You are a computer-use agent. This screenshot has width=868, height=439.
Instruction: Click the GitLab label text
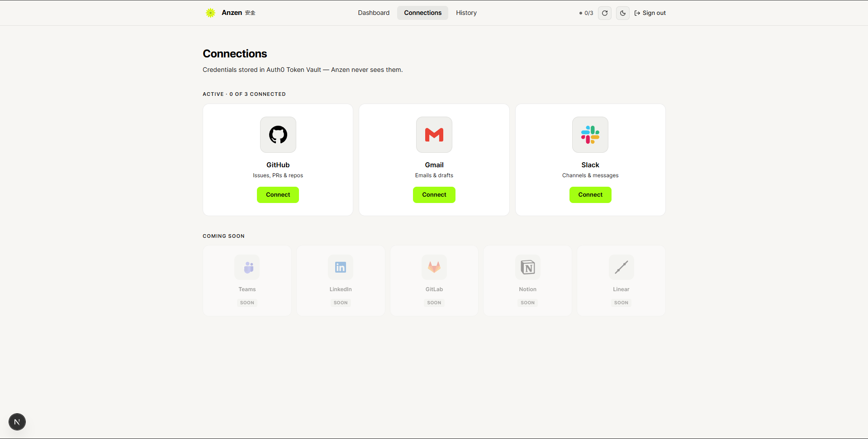pyautogui.click(x=434, y=289)
